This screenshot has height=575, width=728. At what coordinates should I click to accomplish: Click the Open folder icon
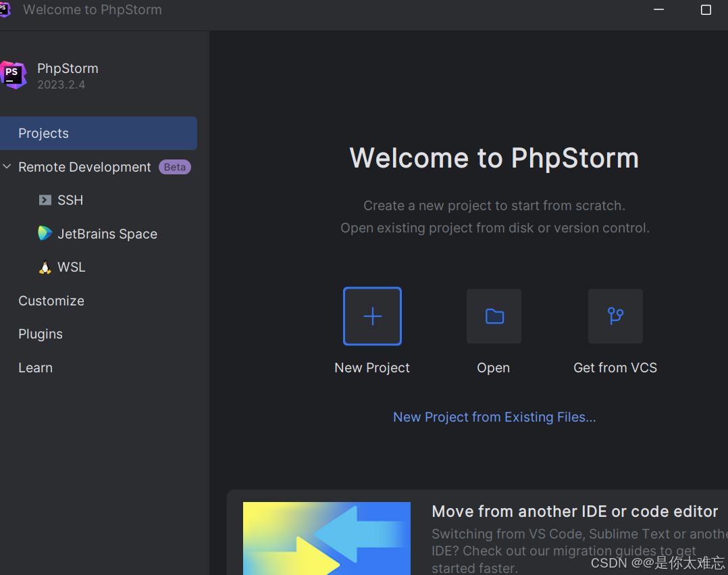(494, 316)
